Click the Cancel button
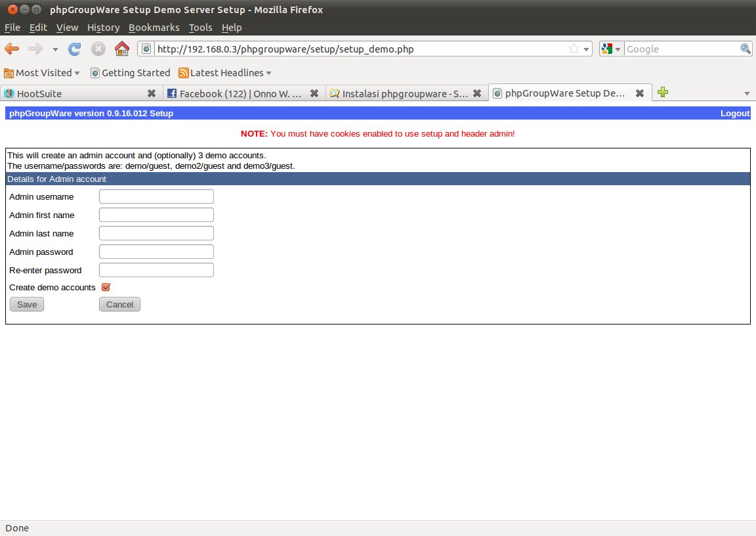The image size is (756, 536). [x=119, y=304]
